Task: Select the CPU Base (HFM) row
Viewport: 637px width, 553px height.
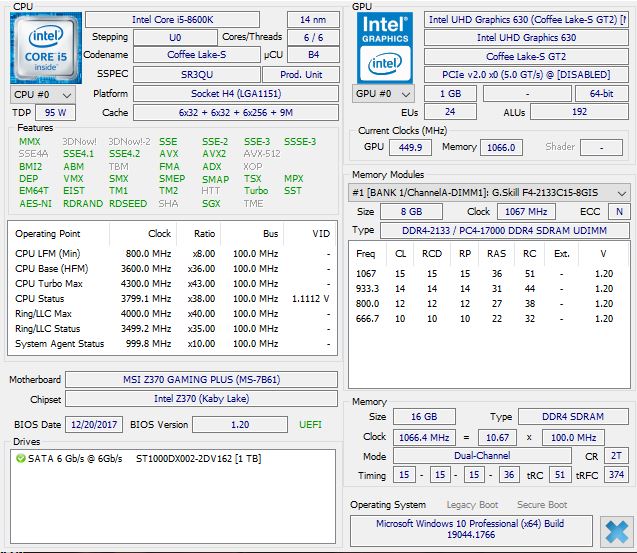Action: 172,269
